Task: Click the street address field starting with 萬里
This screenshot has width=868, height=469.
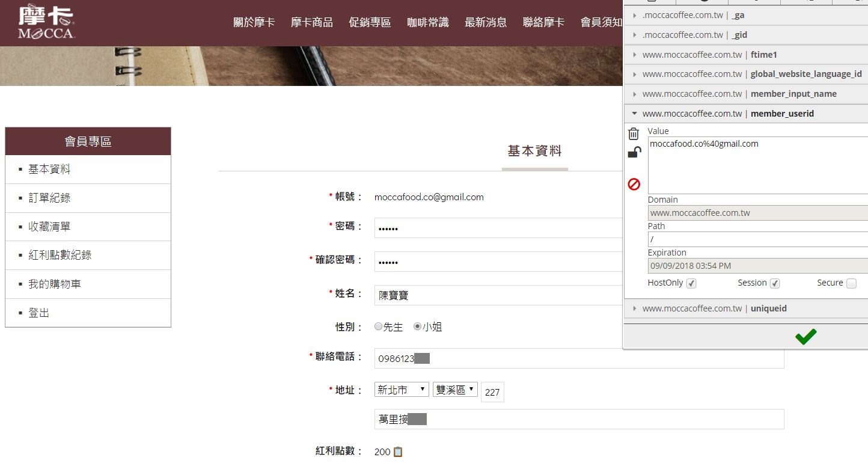Action: 579,419
